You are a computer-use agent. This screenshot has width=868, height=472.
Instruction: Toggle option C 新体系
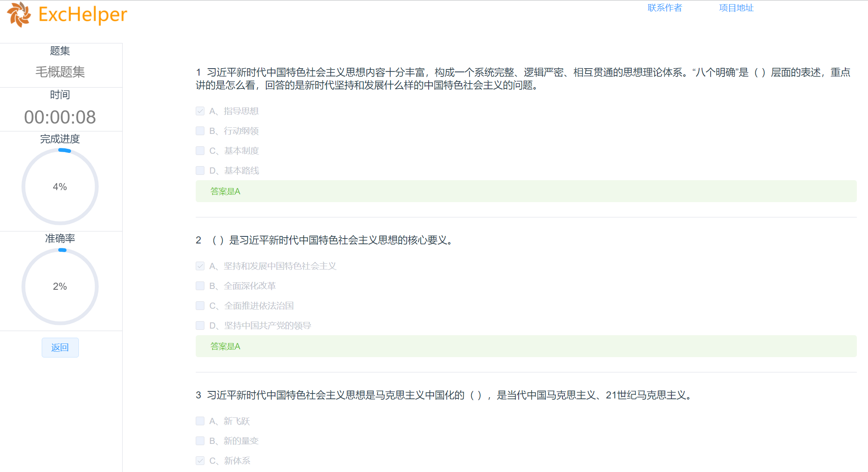(200, 461)
